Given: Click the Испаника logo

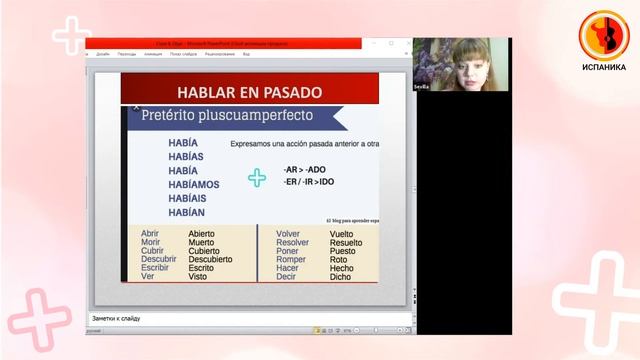Looking at the screenshot, I should [x=604, y=41].
